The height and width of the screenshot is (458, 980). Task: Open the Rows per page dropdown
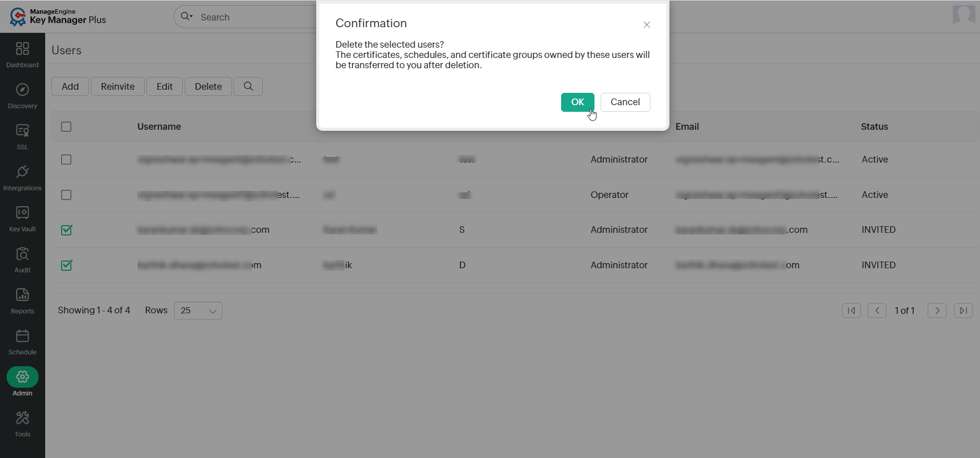(198, 310)
